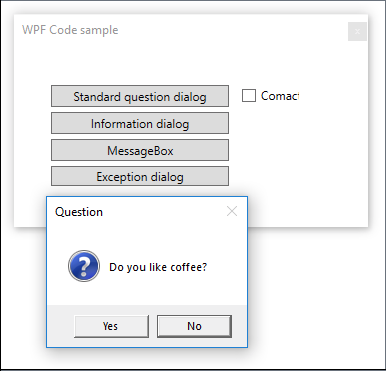This screenshot has height=371, width=386.
Task: Click the 'Do you like coffee?' message
Action: [158, 267]
